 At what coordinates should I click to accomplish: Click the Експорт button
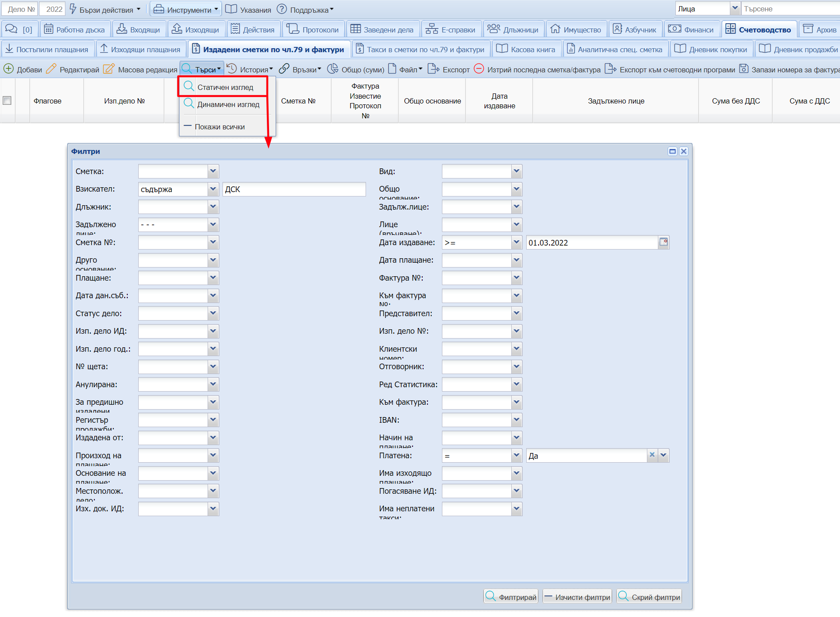(x=449, y=69)
